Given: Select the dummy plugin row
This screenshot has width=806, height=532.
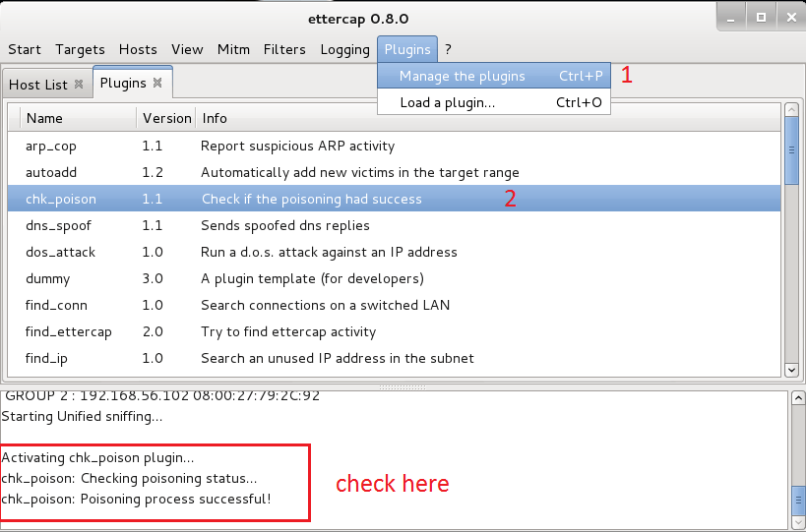Looking at the screenshot, I should click(394, 279).
